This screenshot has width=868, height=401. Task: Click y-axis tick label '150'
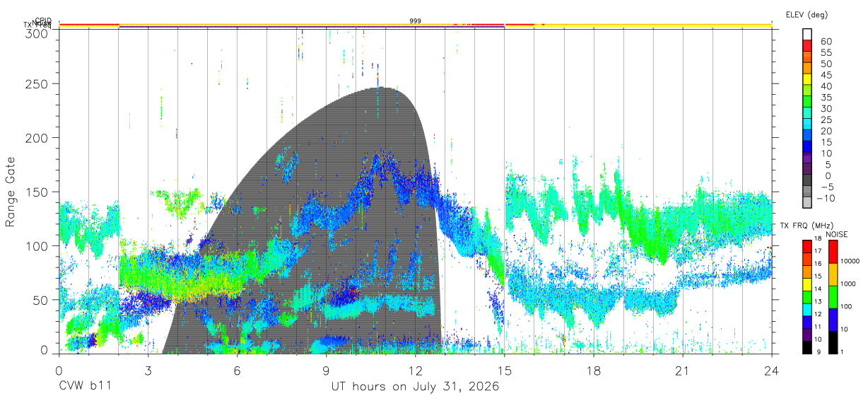[x=37, y=192]
